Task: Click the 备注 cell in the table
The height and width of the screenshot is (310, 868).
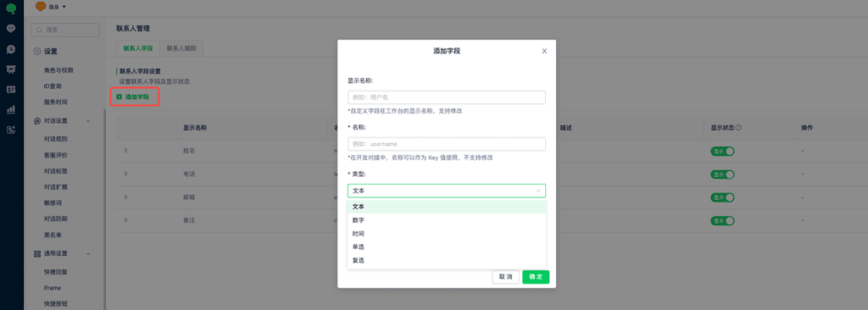Action: (189, 220)
